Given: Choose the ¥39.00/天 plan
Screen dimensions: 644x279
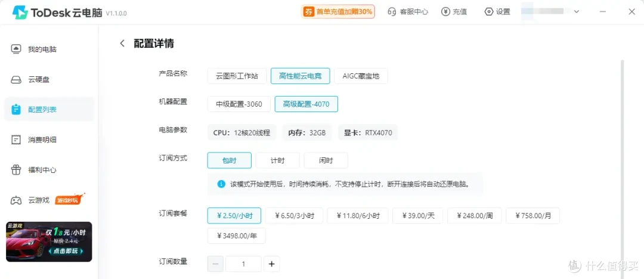Looking at the screenshot, I should (x=417, y=216).
